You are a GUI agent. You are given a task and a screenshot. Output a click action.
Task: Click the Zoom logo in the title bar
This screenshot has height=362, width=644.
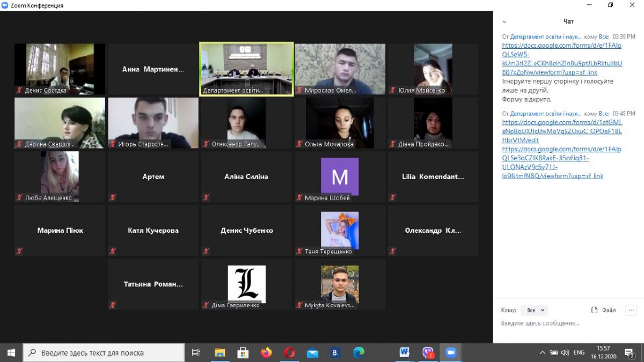[x=5, y=5]
